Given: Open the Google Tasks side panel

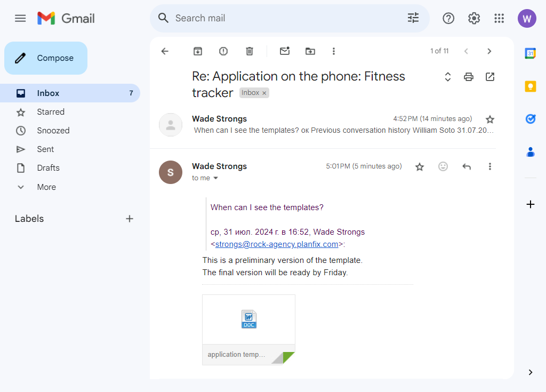Looking at the screenshot, I should 531,119.
